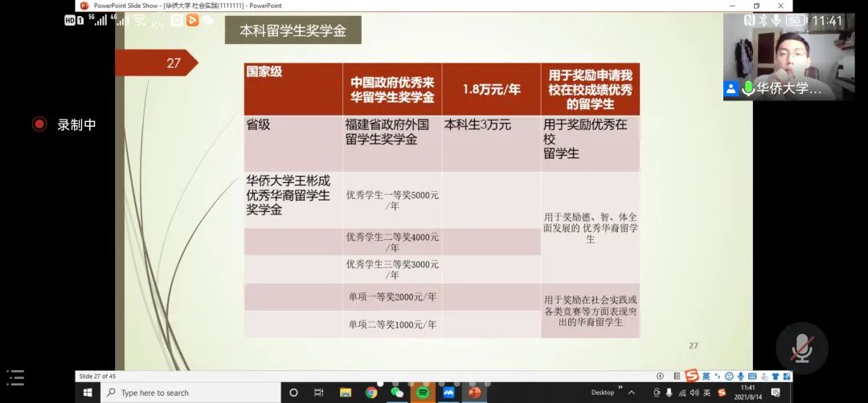Open Sogou toolbox grid icon
Screen dimensions: 868x403
pos(787,376)
